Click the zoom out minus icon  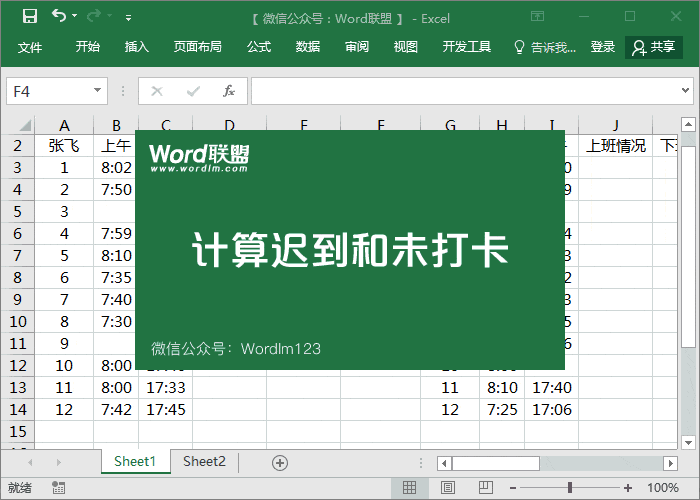[511, 488]
